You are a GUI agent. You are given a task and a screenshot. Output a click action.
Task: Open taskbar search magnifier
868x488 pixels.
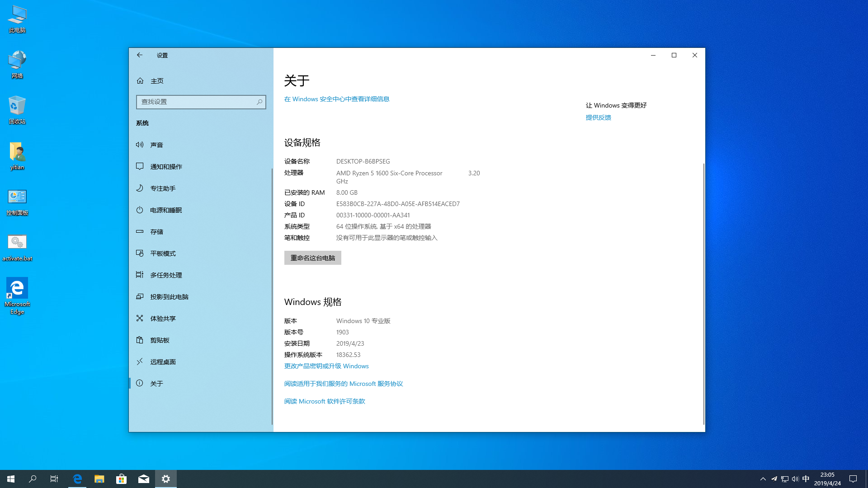coord(33,479)
